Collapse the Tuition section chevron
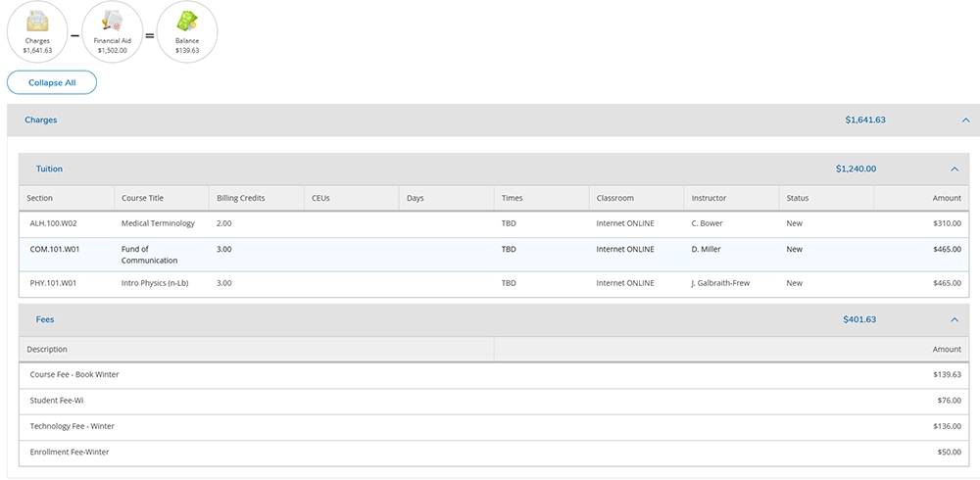 pyautogui.click(x=955, y=168)
